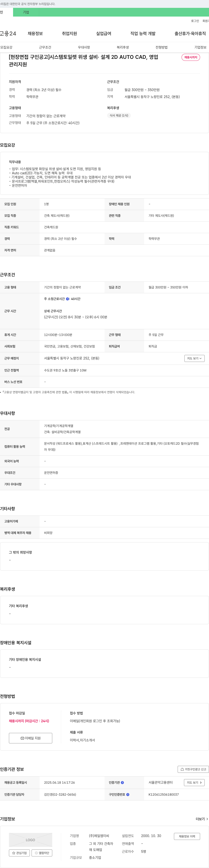The width and height of the screenshot is (209, 868).
Task: Open the 출산휴가·육아휴직 menu
Action: 190,33
